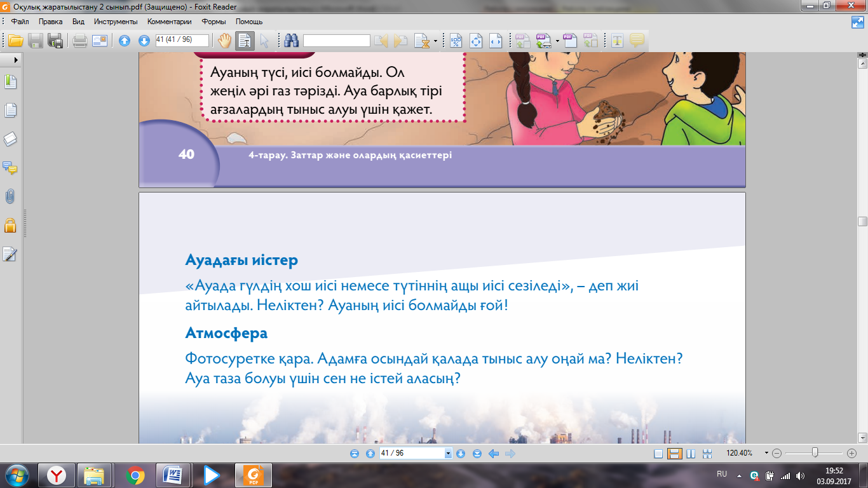Screen dimensions: 868x488
Task: Open the page number dropdown in status bar
Action: (448, 454)
